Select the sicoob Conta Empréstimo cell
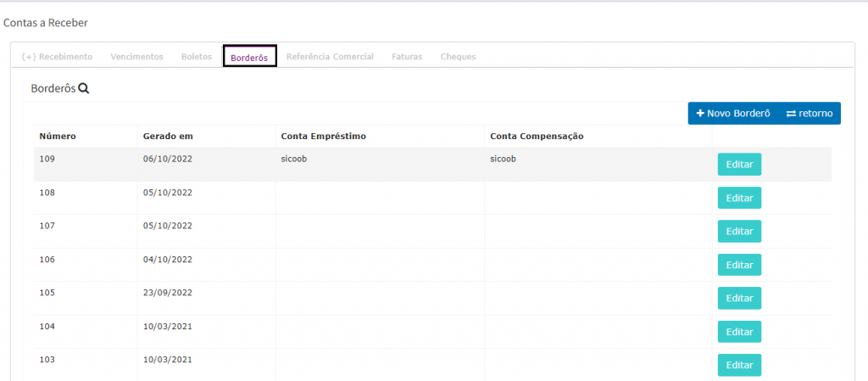This screenshot has width=868, height=381. click(x=293, y=159)
